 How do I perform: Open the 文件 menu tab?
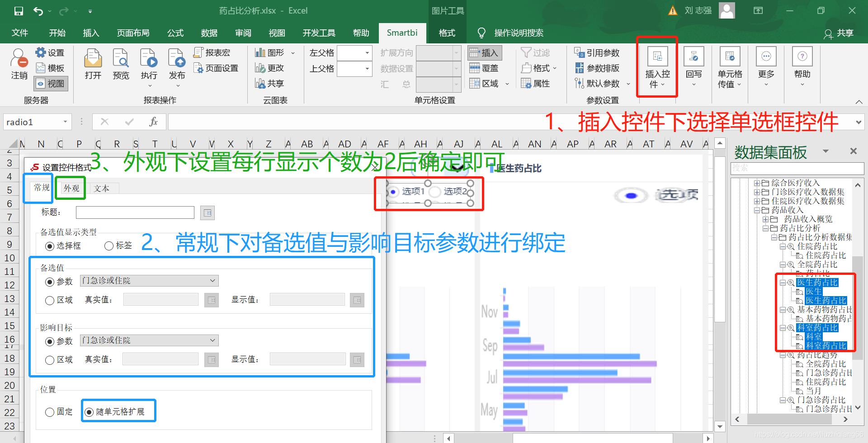tap(20, 33)
